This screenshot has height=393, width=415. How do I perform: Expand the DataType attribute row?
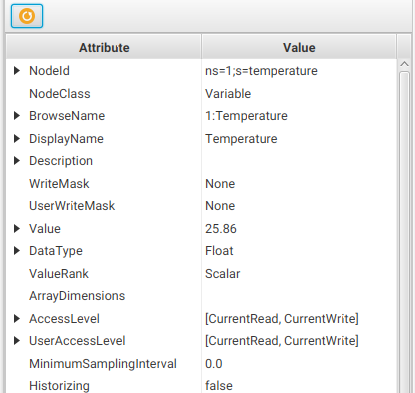click(17, 251)
